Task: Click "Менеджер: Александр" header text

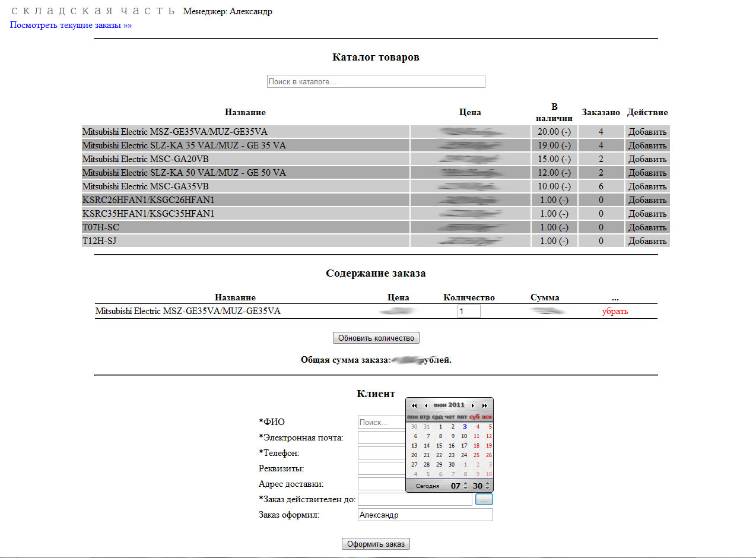Action: 228,11
